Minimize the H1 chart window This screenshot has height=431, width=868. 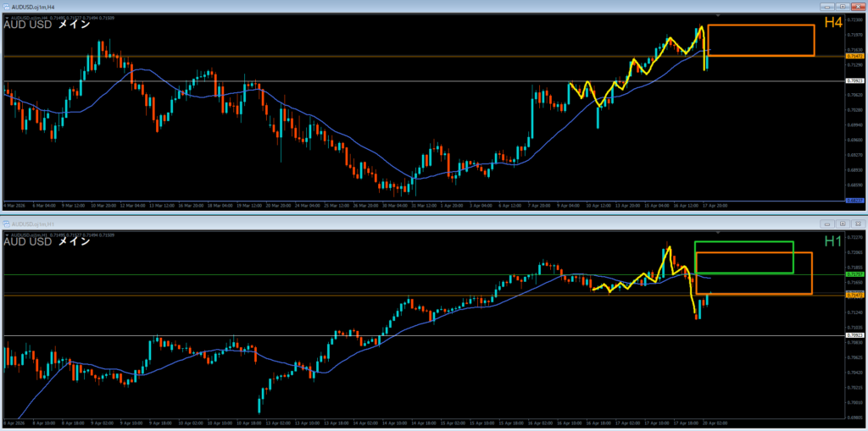[x=827, y=224]
